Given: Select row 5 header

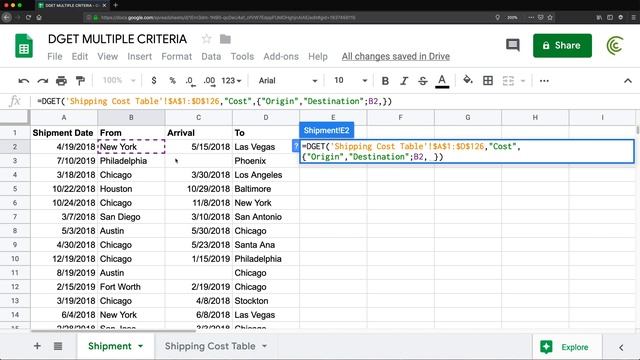Looking at the screenshot, I should pos(15,189).
